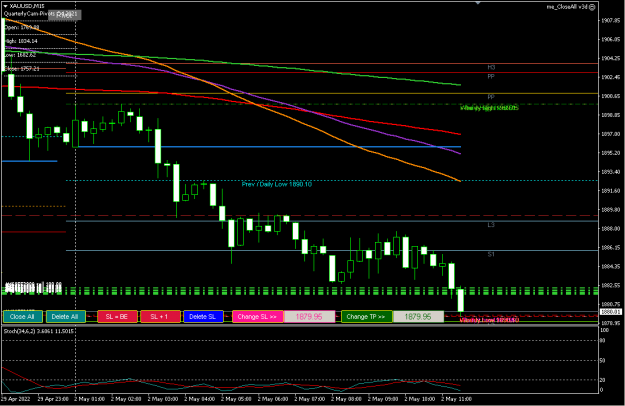Click the L3 pivot level label
This screenshot has width=625, height=406.
tap(491, 225)
